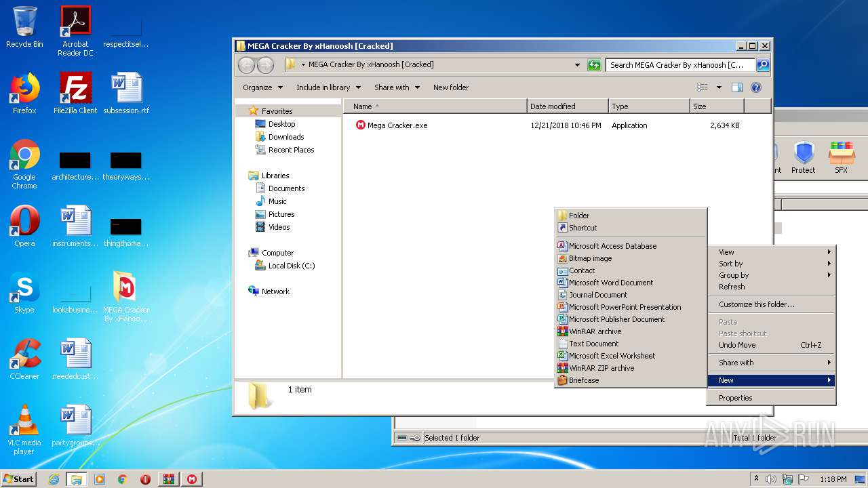This screenshot has width=868, height=488.
Task: Switch to Mega Cracker taskbar button
Action: 192,479
